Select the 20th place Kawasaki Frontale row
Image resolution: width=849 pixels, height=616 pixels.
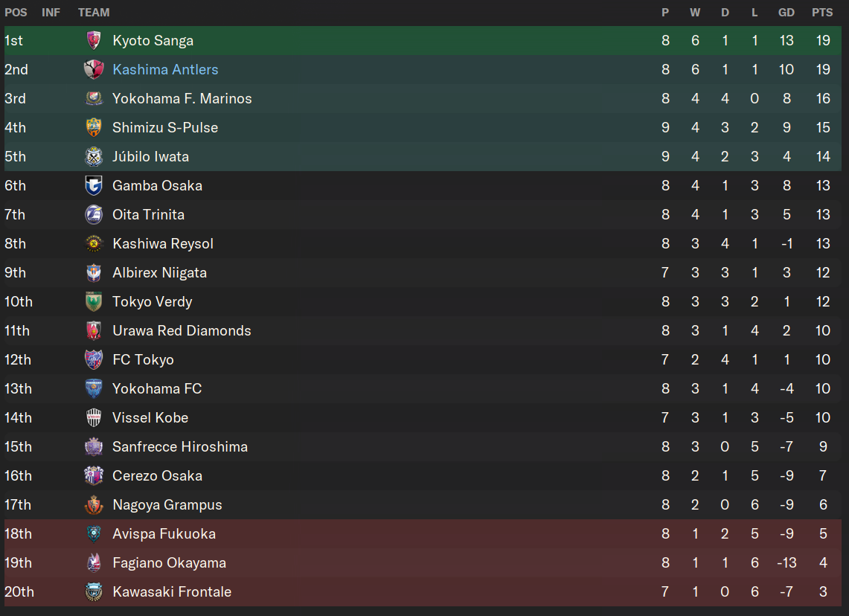point(423,591)
